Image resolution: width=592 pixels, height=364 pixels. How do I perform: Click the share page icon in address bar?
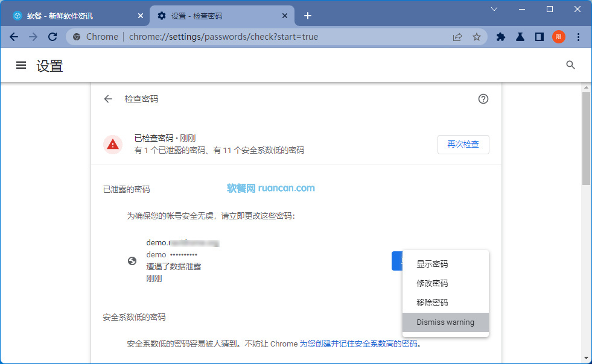coord(457,37)
